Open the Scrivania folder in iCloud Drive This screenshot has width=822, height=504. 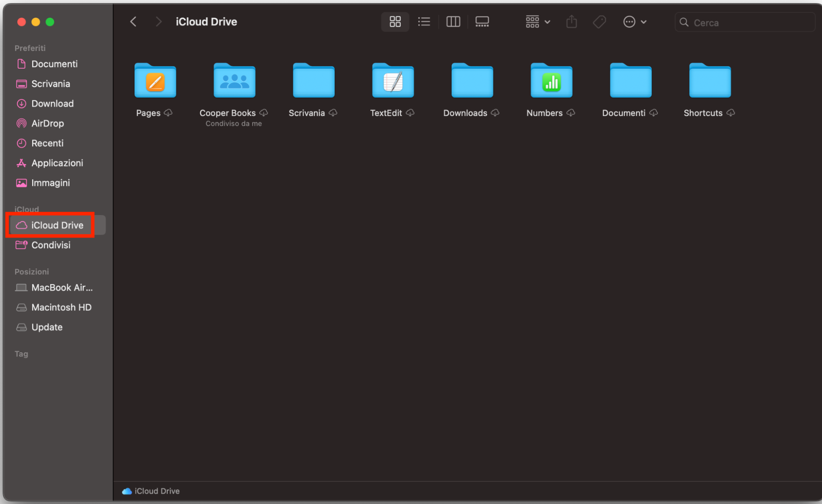pyautogui.click(x=314, y=81)
